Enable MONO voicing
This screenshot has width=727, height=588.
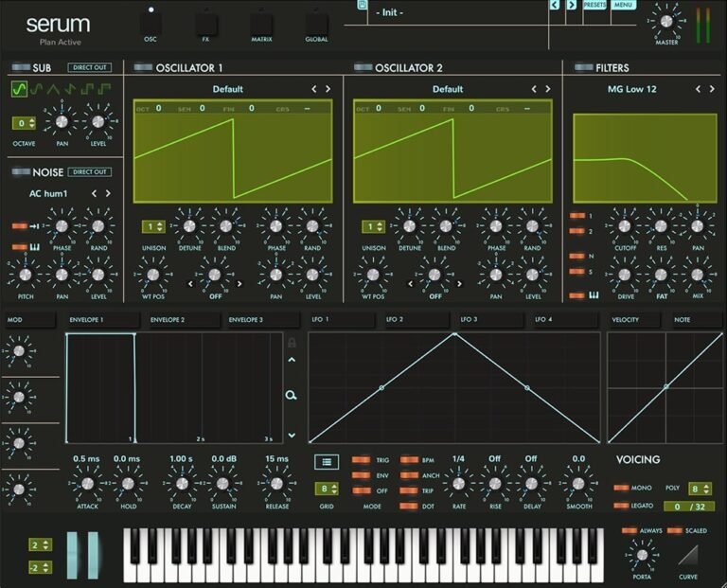coord(621,488)
